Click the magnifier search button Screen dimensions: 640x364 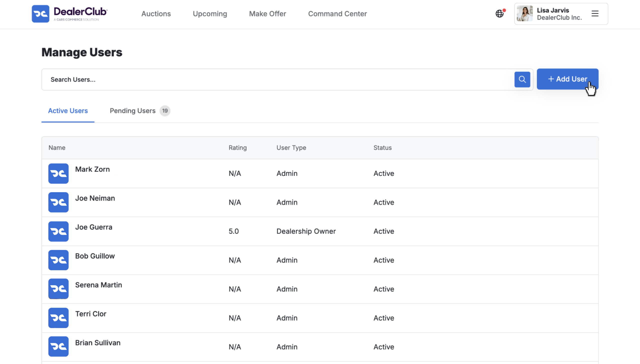(x=522, y=79)
